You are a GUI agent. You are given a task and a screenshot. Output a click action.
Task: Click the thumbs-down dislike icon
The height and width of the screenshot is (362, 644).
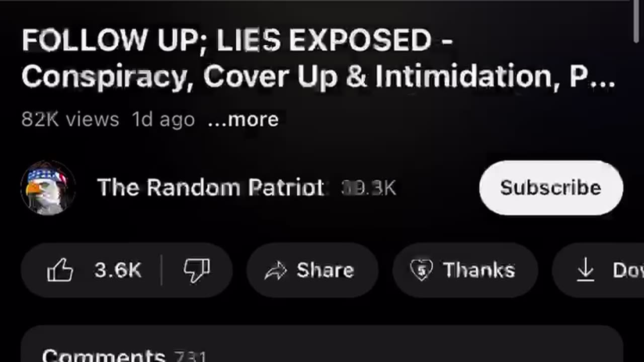tap(197, 270)
